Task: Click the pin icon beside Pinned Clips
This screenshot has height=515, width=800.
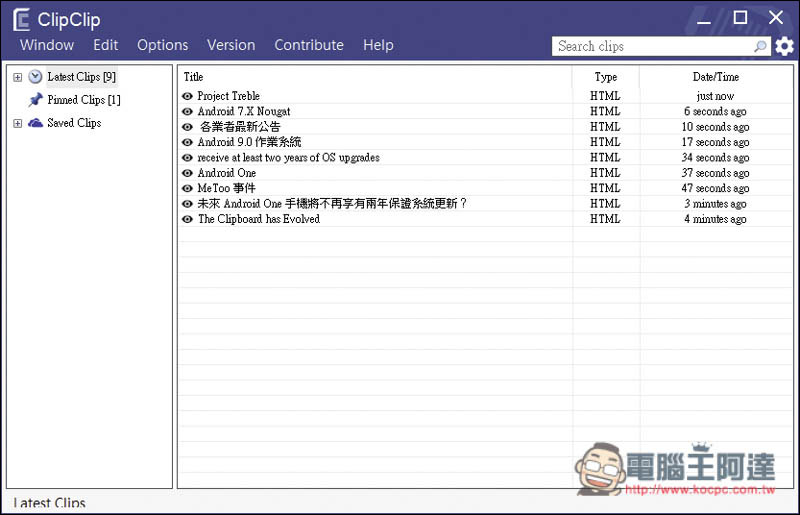Action: click(x=35, y=100)
